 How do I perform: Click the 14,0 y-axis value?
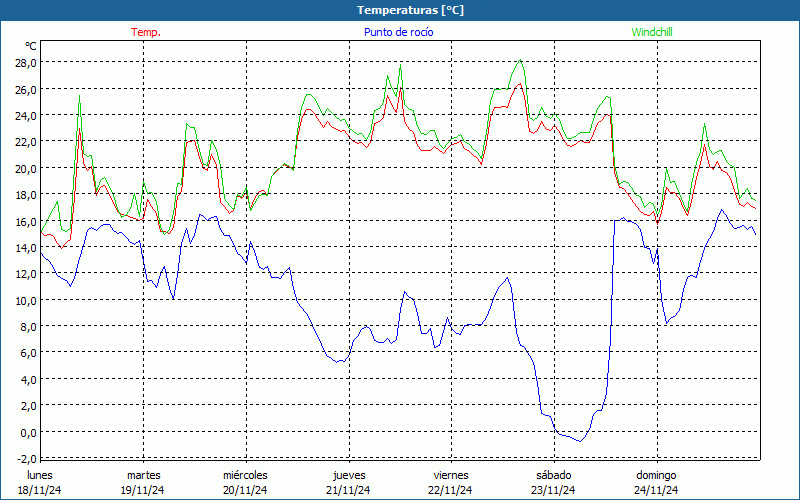pos(27,247)
